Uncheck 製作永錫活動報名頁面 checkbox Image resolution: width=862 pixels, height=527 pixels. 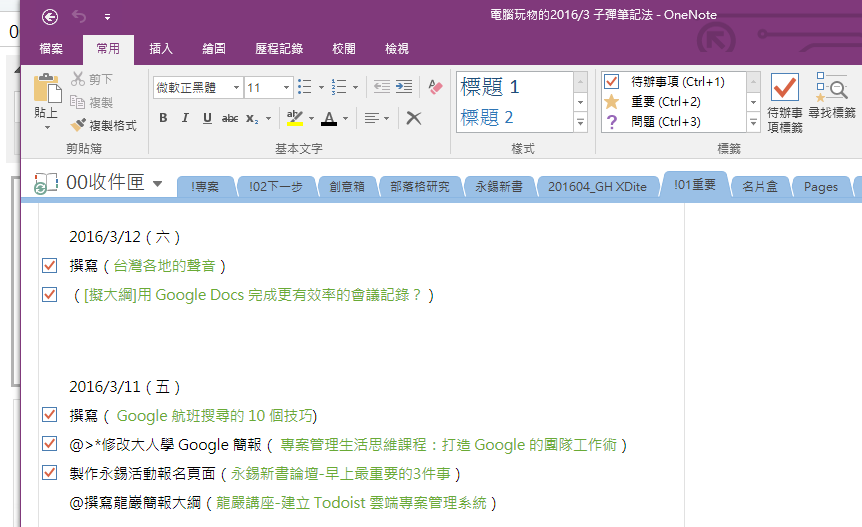tap(49, 473)
